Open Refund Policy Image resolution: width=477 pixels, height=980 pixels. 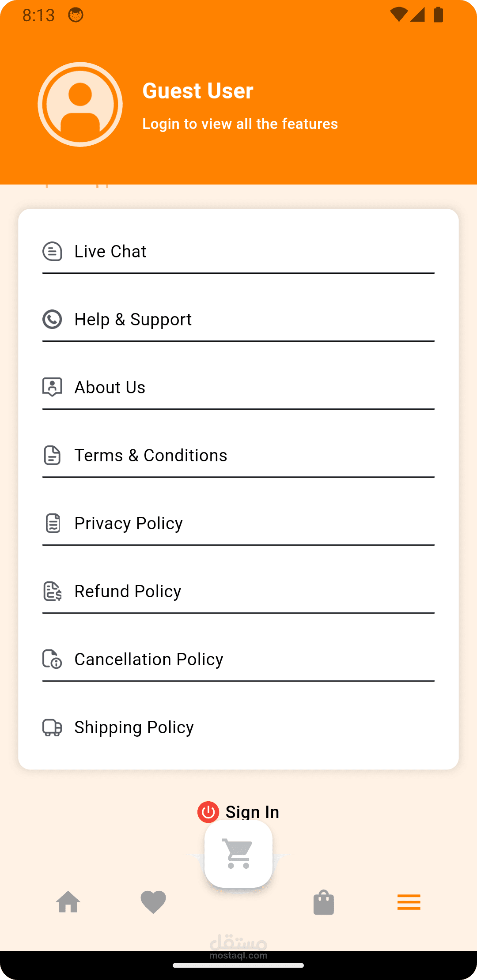pyautogui.click(x=128, y=592)
